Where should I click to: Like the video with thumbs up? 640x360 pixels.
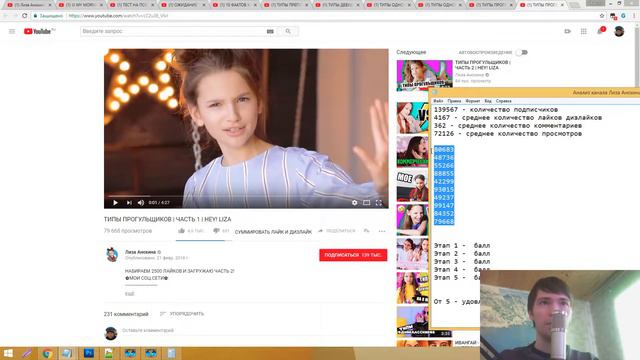[182, 231]
